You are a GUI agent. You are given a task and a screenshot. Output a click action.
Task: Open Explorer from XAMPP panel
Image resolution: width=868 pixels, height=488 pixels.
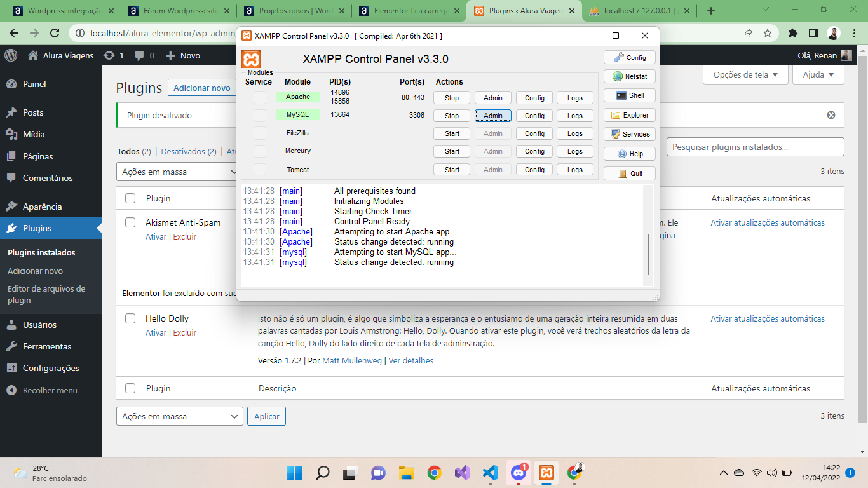click(x=630, y=115)
